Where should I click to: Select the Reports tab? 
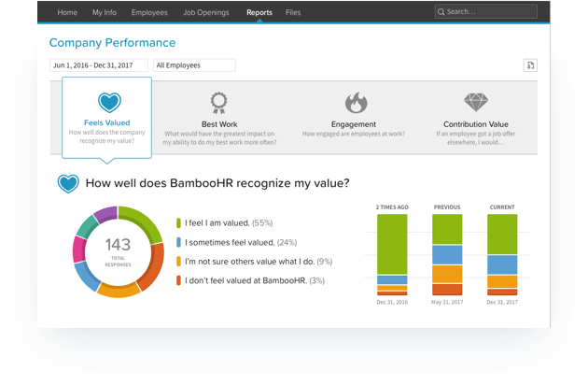pyautogui.click(x=259, y=12)
